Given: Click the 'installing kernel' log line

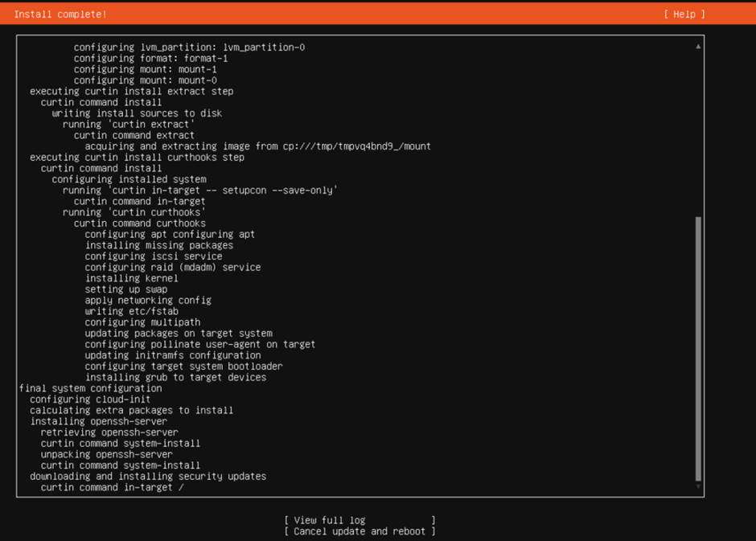Looking at the screenshot, I should 131,278.
